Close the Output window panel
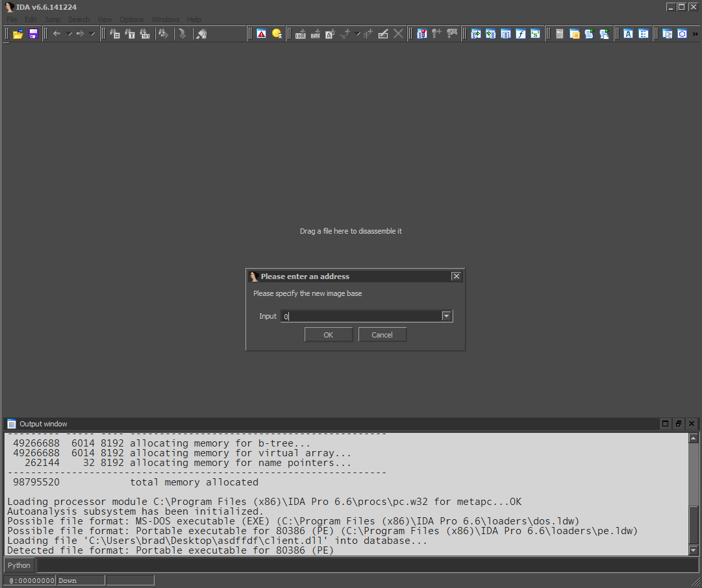Screen dimensions: 702x588 pos(692,423)
